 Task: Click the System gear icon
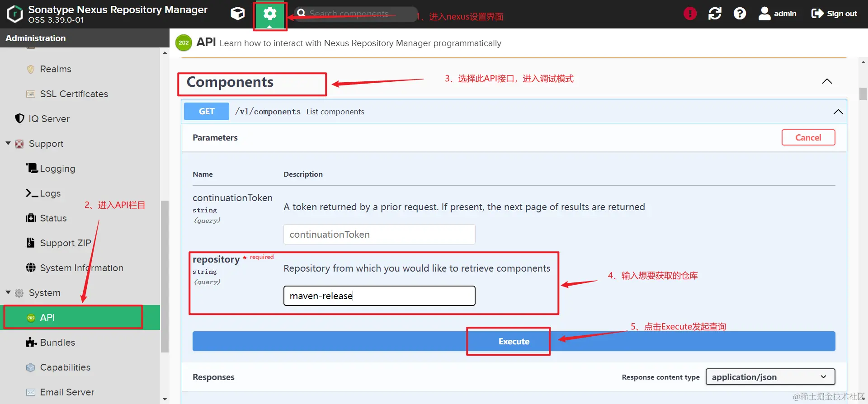[19, 293]
